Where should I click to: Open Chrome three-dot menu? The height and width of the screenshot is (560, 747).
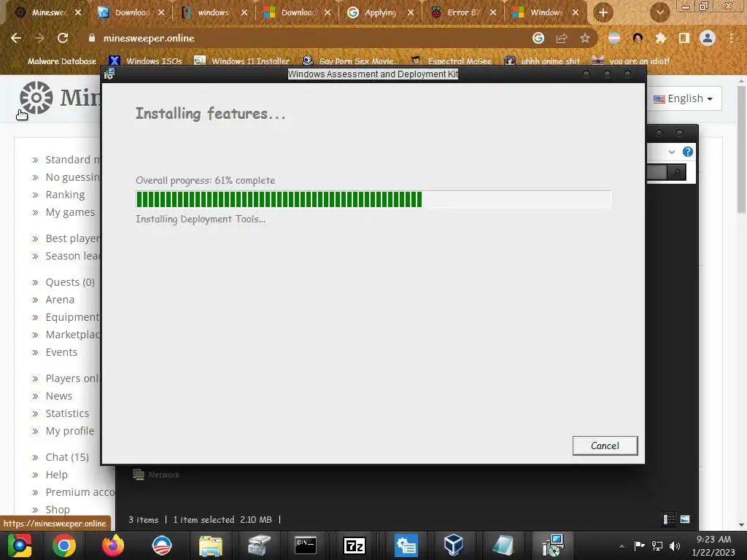731,38
